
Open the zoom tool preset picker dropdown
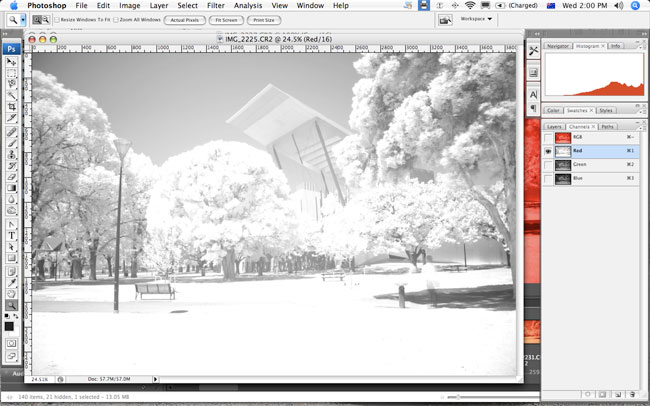23,19
